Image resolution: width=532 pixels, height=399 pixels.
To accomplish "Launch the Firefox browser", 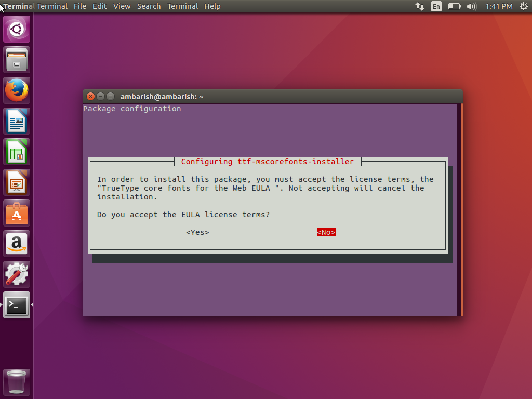I will [x=16, y=90].
